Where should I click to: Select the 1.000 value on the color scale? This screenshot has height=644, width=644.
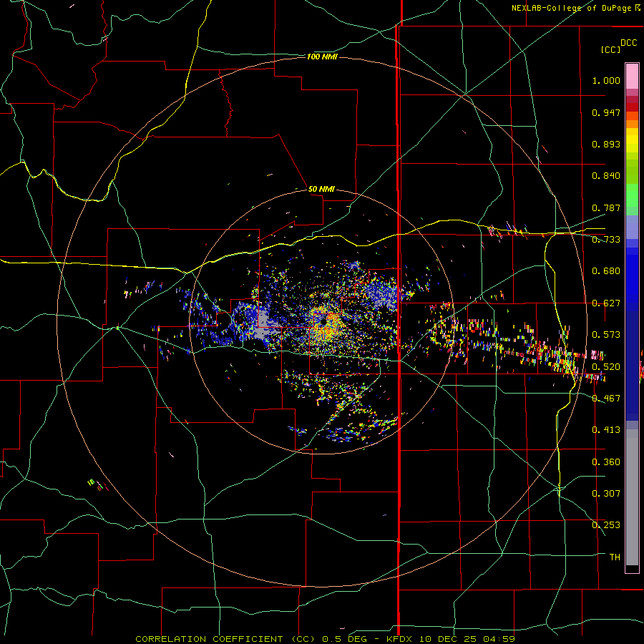tap(606, 80)
